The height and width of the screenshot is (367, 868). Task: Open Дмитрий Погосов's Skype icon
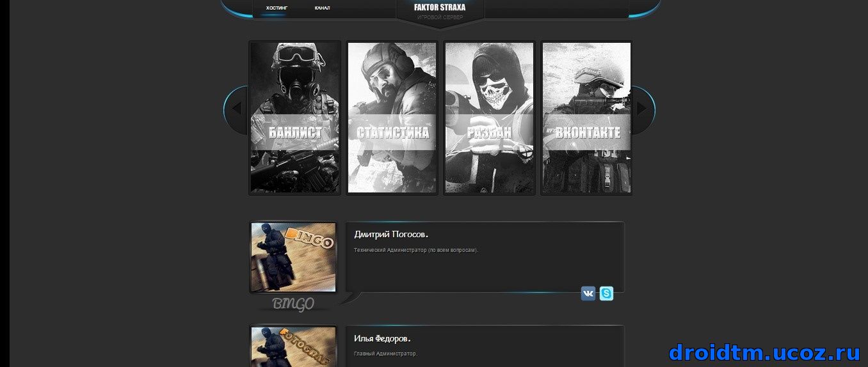(606, 293)
